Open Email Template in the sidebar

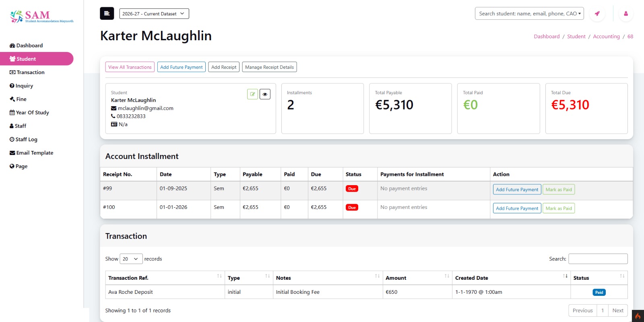click(x=31, y=153)
